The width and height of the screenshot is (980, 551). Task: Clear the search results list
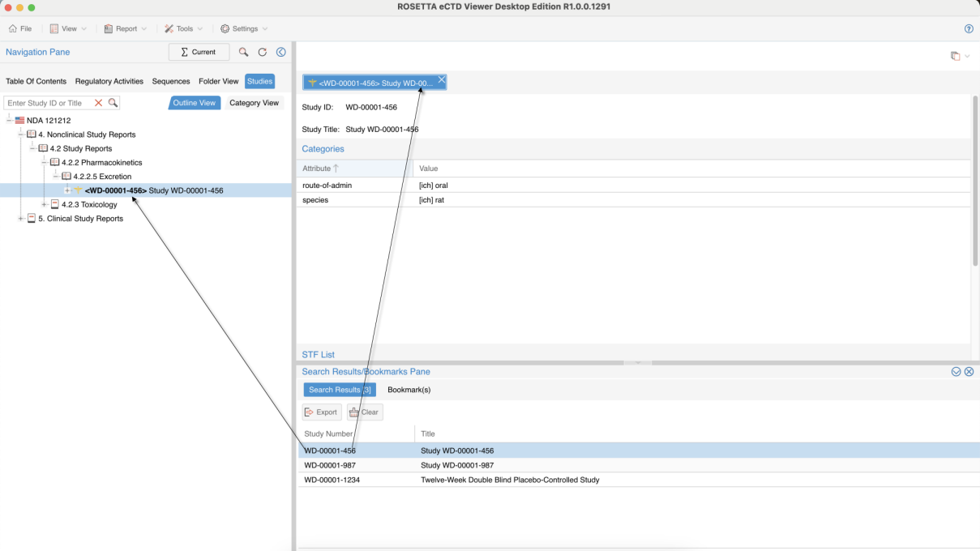pos(365,412)
